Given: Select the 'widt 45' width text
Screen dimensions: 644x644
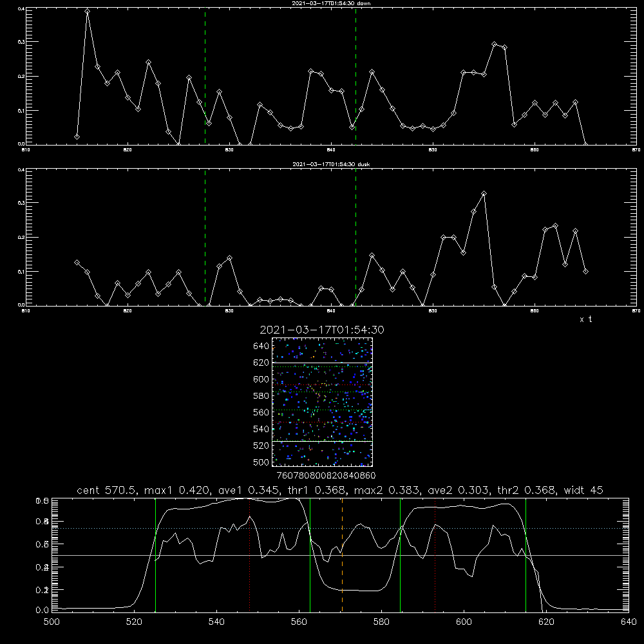Looking at the screenshot, I should point(583,490).
